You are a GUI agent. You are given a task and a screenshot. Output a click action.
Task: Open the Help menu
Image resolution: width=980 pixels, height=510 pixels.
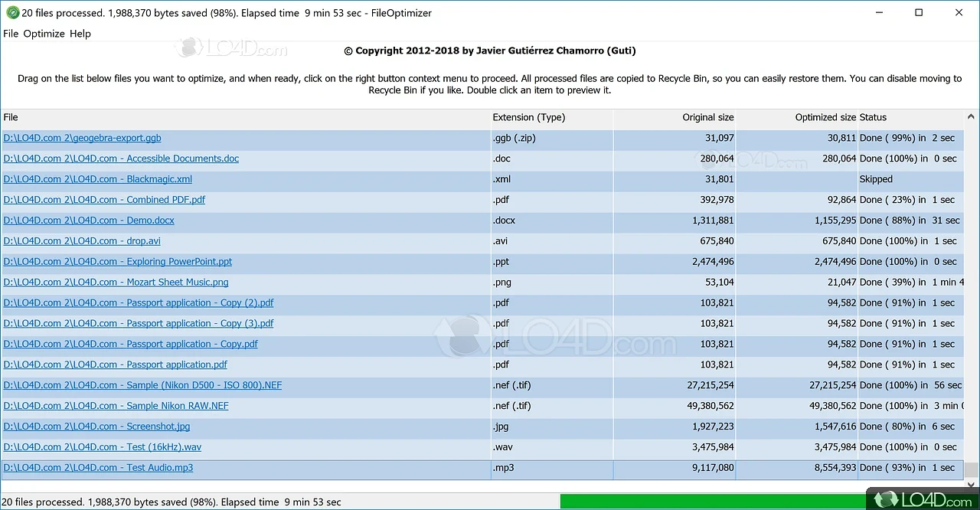point(80,34)
